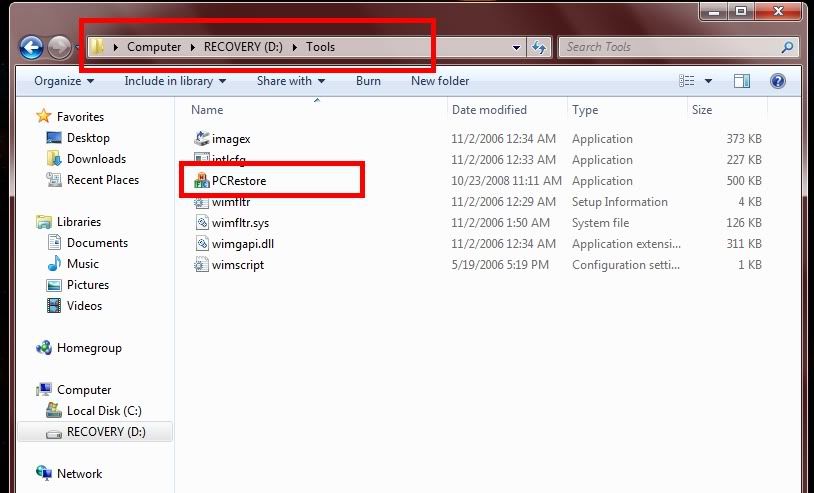The height and width of the screenshot is (493, 814).
Task: Click the Setup Information type cell
Action: tap(620, 202)
